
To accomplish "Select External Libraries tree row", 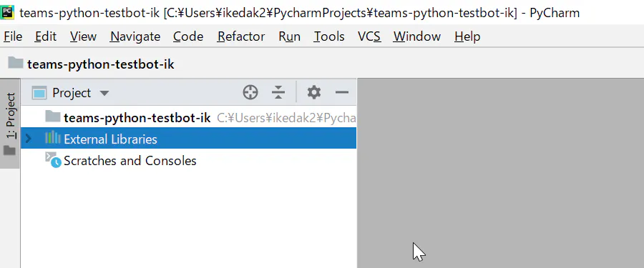I will click(x=188, y=139).
